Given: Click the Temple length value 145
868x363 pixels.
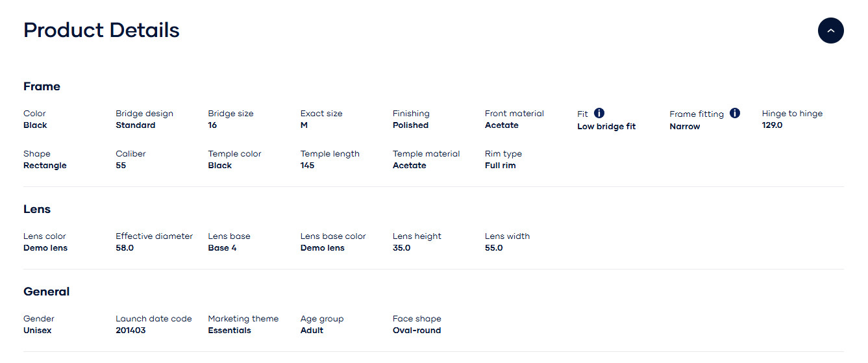Looking at the screenshot, I should click(308, 166).
